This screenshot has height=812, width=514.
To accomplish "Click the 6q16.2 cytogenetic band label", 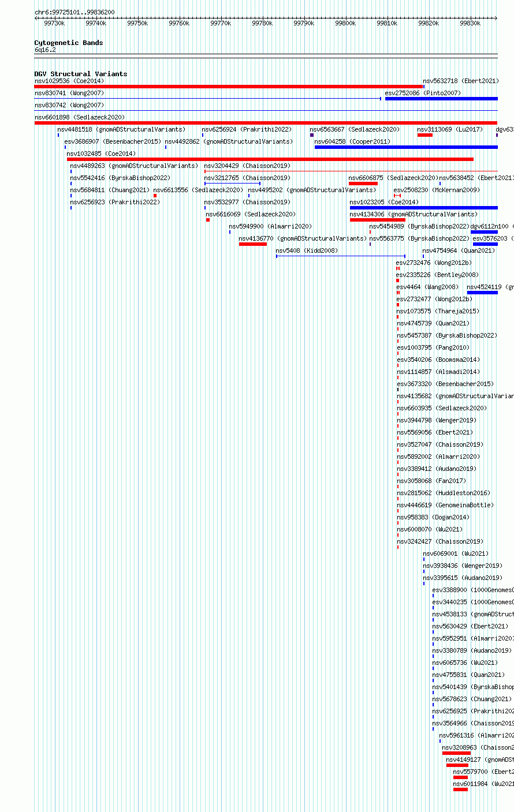I will point(45,50).
